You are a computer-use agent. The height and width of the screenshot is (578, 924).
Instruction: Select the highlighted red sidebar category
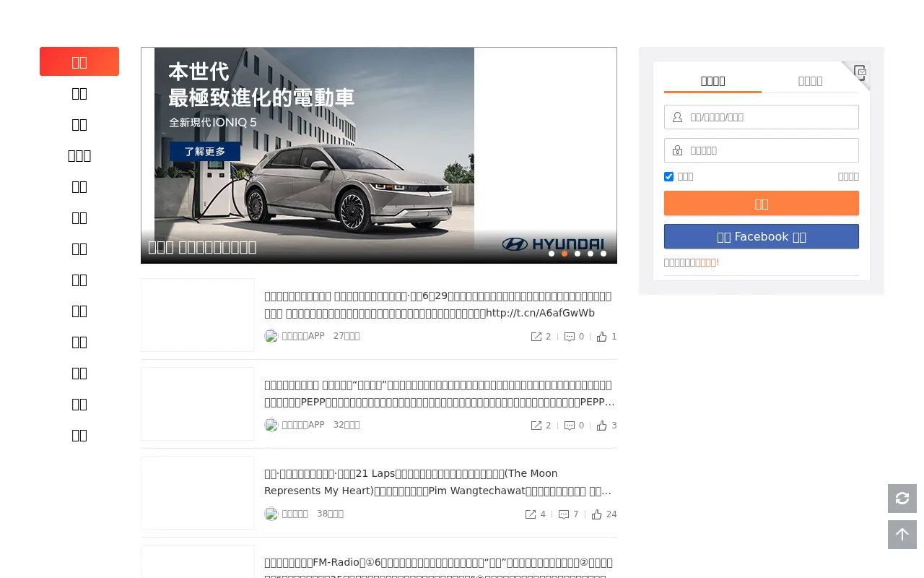[79, 61]
